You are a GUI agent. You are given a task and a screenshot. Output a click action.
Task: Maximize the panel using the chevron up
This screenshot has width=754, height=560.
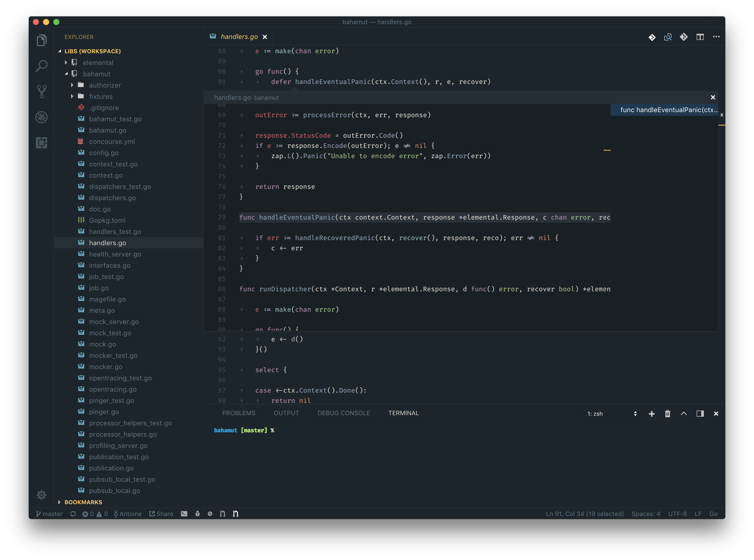684,414
